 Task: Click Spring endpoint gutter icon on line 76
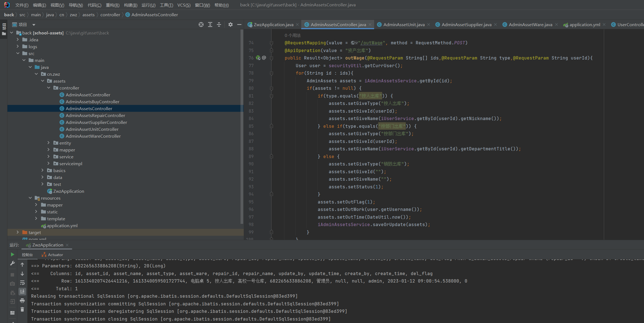tap(258, 58)
